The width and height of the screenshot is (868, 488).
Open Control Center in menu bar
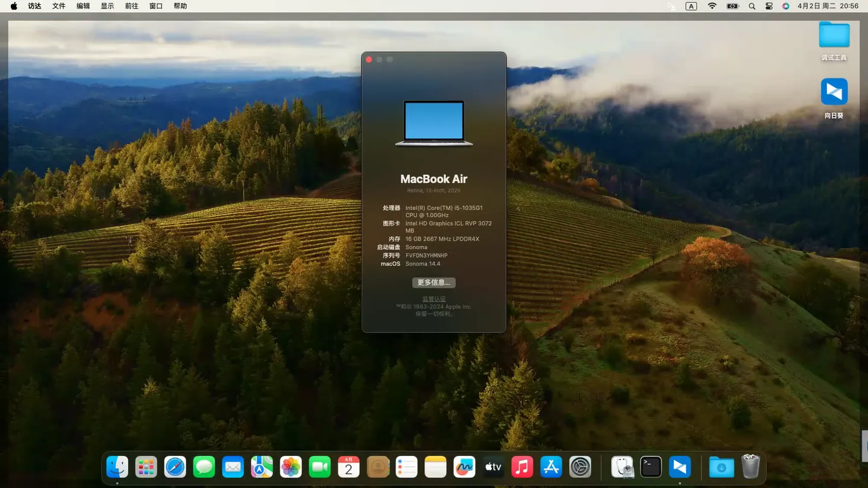click(x=769, y=6)
